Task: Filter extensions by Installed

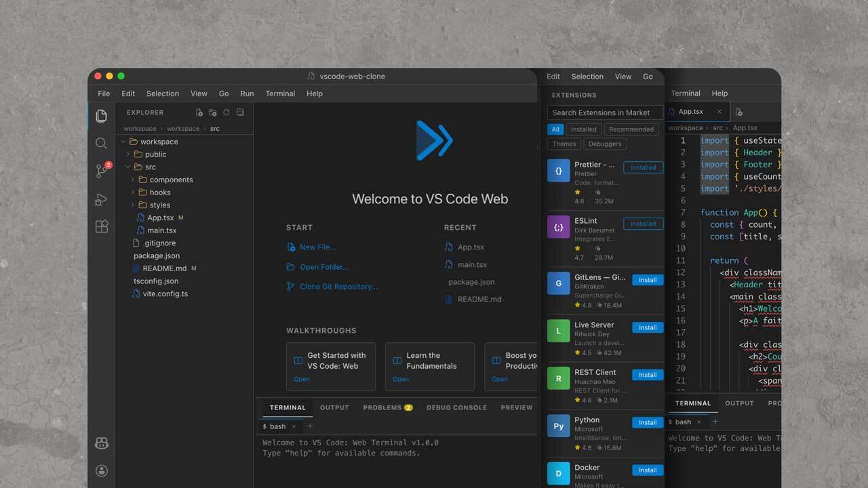Action: click(x=583, y=129)
